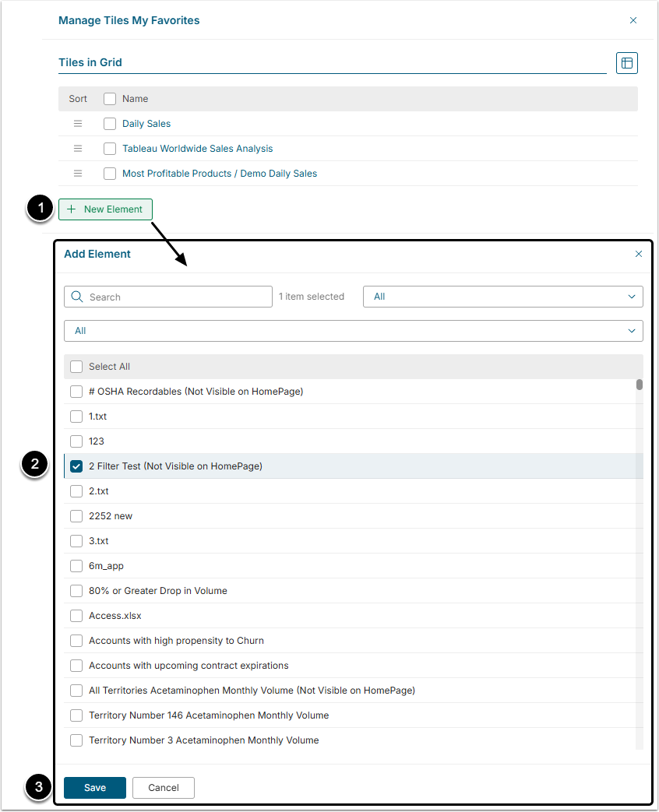Open the Daily Sales tile link
Image resolution: width=659 pixels, height=812 pixels.
(146, 124)
